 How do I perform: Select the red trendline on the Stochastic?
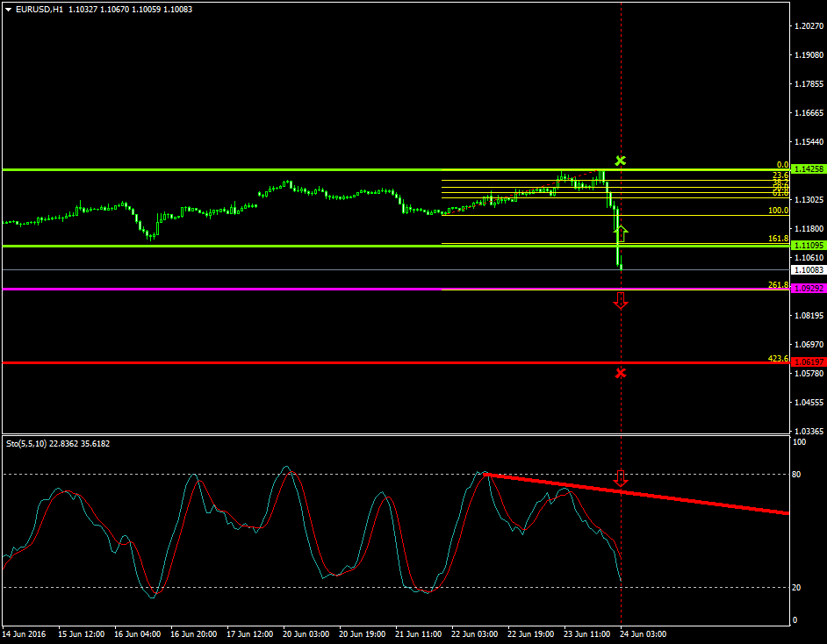(x=702, y=502)
